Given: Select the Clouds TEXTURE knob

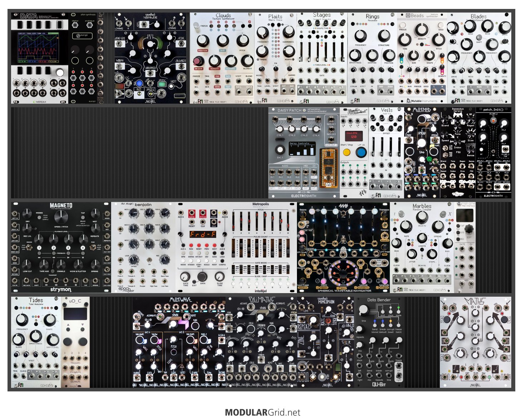Looking at the screenshot, I should (x=230, y=61).
